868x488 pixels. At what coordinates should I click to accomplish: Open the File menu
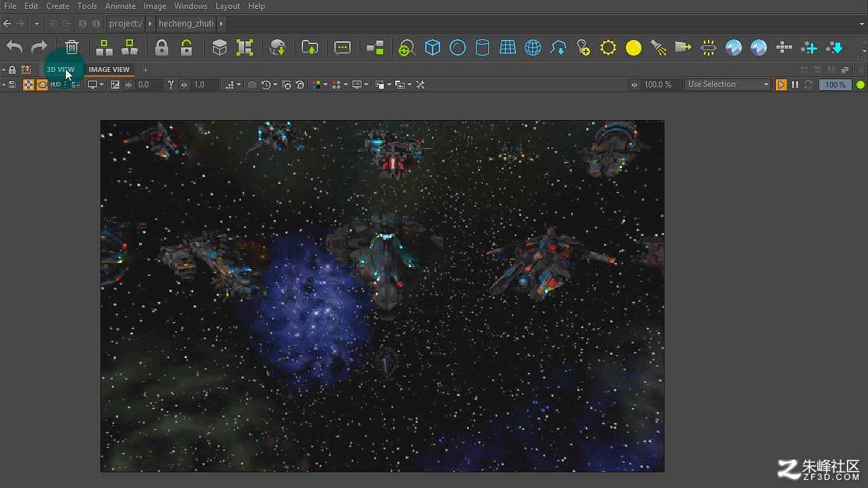[x=10, y=6]
